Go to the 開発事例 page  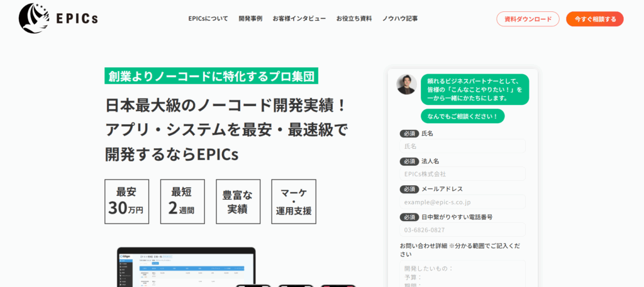pyautogui.click(x=250, y=18)
